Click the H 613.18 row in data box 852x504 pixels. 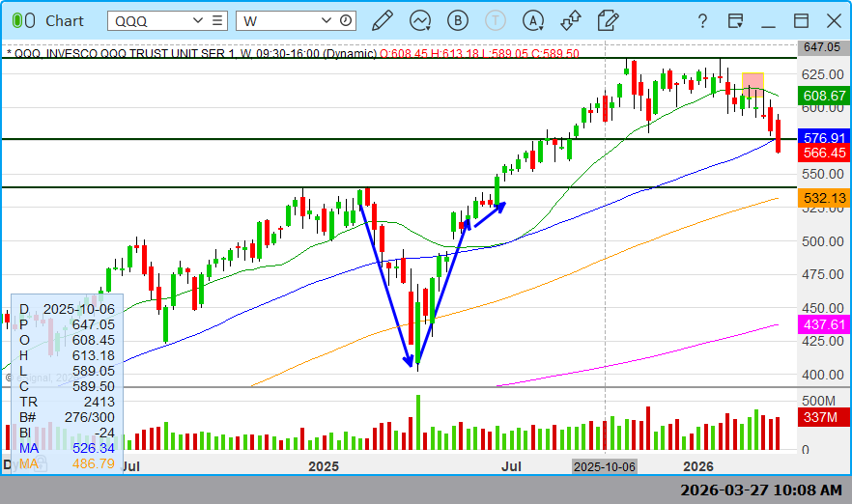click(67, 355)
